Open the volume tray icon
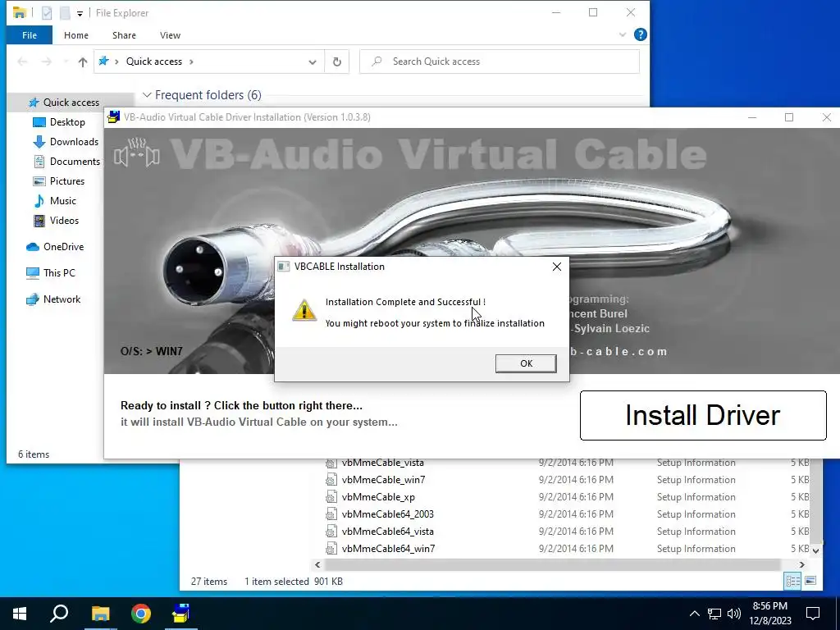 tap(734, 614)
